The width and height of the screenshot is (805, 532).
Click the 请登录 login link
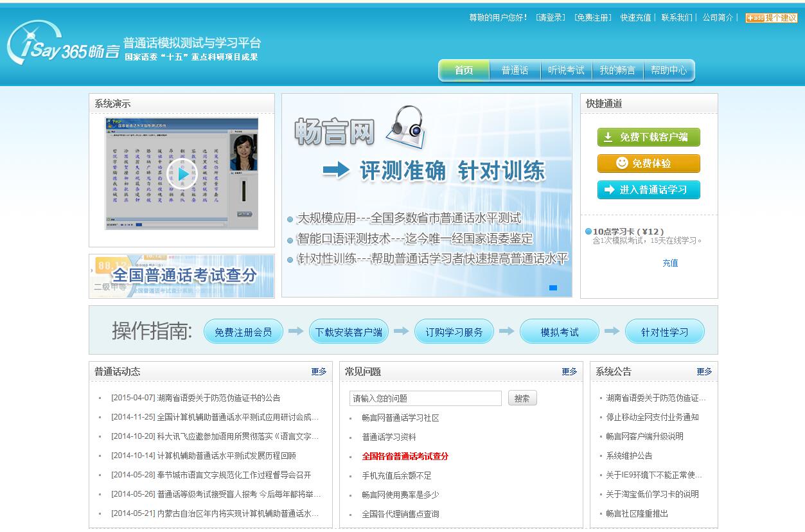[551, 18]
